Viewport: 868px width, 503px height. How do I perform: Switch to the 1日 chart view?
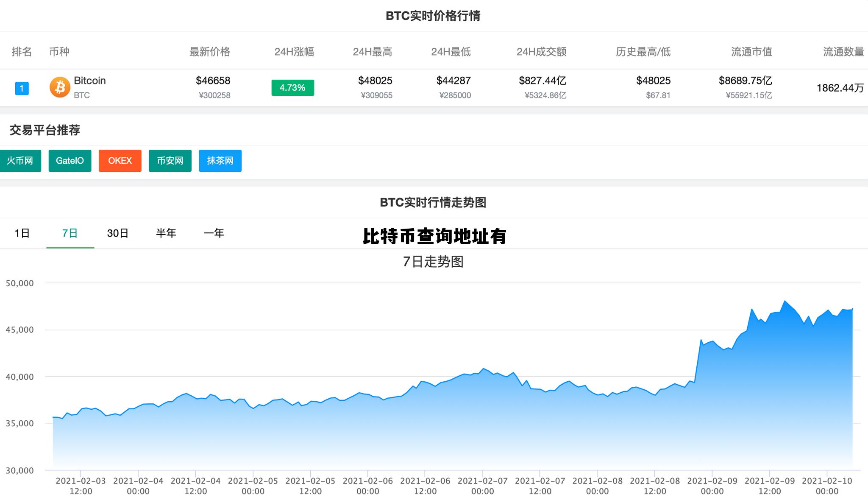20,233
